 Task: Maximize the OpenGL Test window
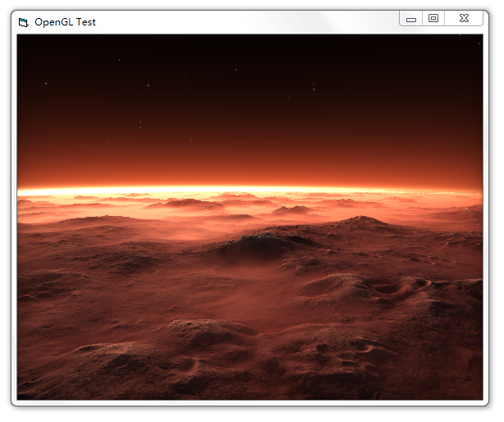433,18
